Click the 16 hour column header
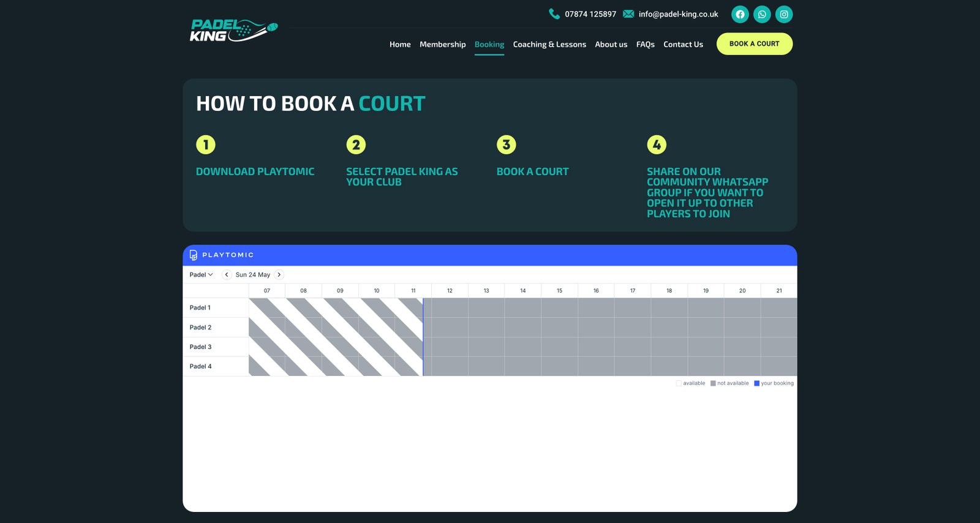This screenshot has width=980, height=523. coord(596,291)
